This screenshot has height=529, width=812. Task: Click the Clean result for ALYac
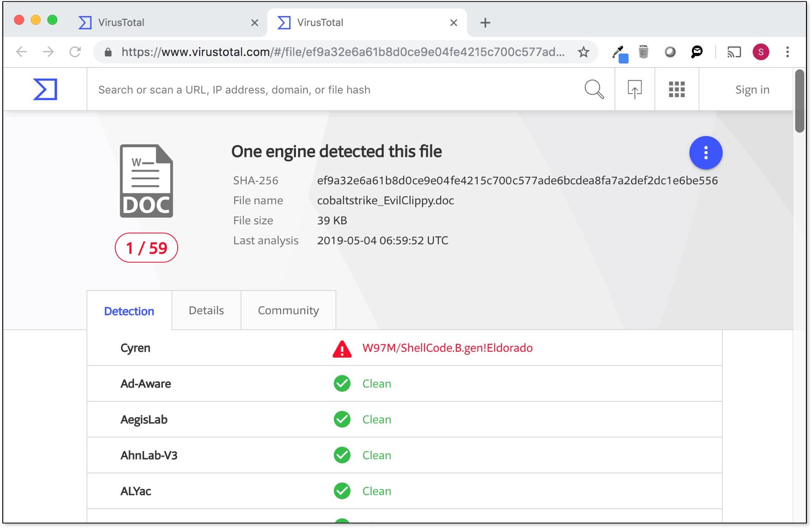(377, 491)
